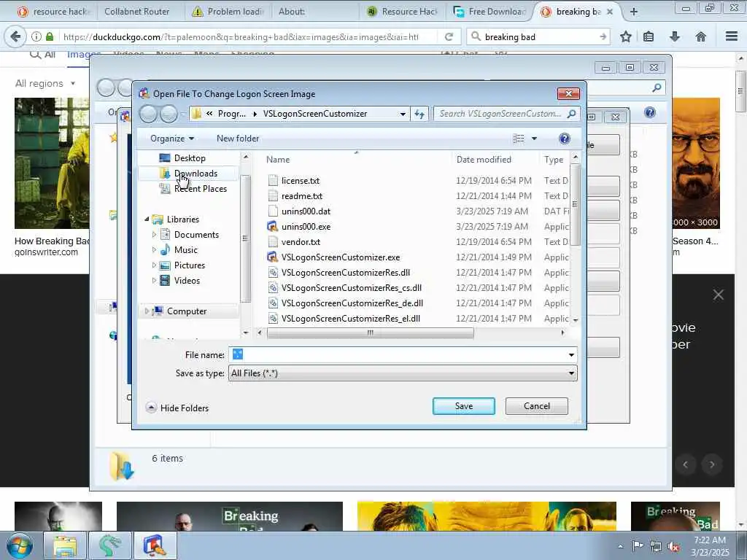Screen dimensions: 747x560
Task: Expand the Videos library node
Action: click(x=154, y=280)
